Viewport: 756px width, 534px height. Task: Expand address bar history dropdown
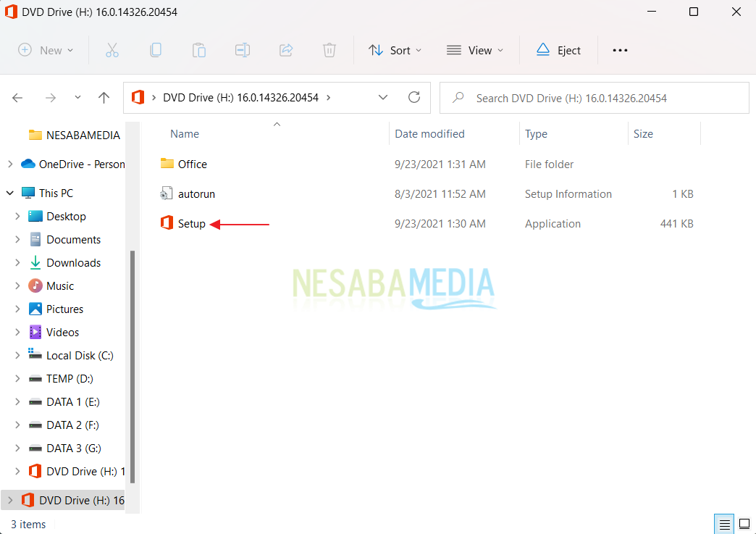[383, 97]
